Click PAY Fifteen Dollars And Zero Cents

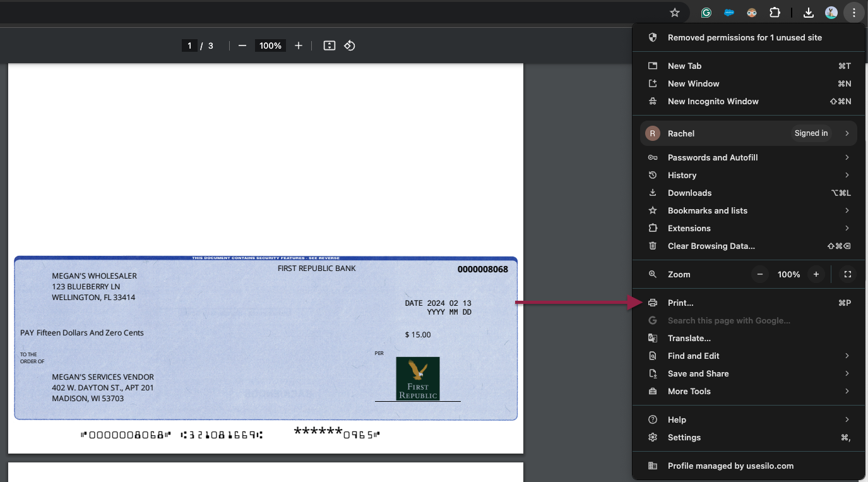pos(82,333)
